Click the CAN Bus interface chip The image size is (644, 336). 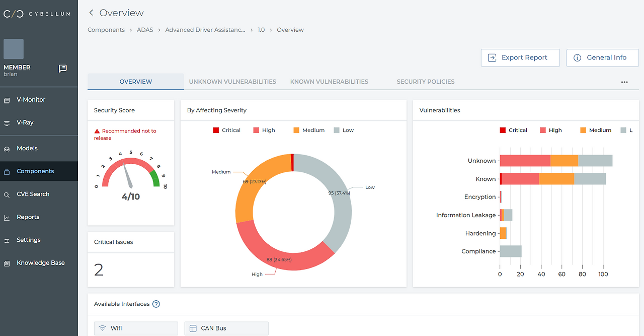pyautogui.click(x=226, y=328)
